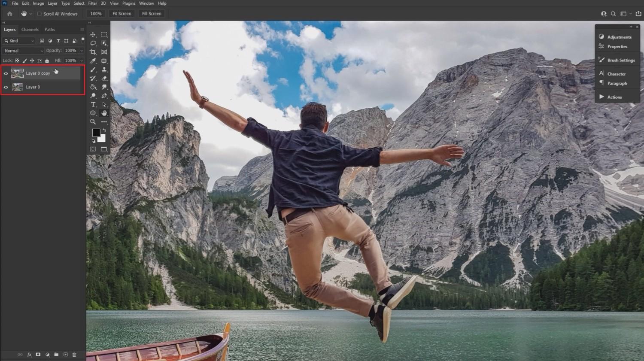
Task: Open the search icon at top right
Action: pos(614,14)
